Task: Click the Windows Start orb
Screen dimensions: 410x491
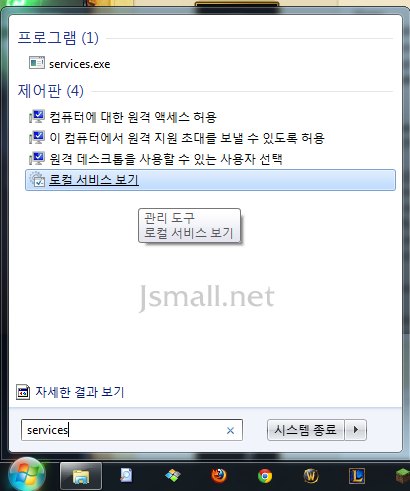Action: click(x=27, y=475)
